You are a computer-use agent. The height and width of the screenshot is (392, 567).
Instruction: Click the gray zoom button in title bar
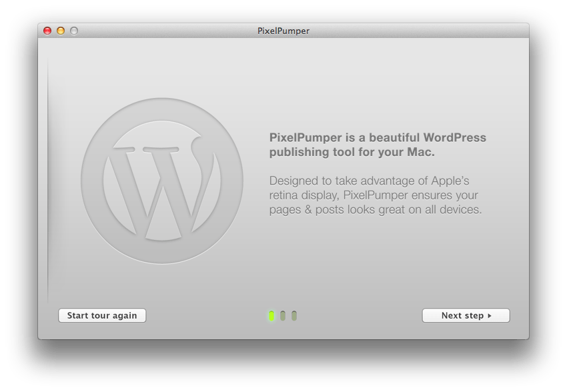click(74, 31)
